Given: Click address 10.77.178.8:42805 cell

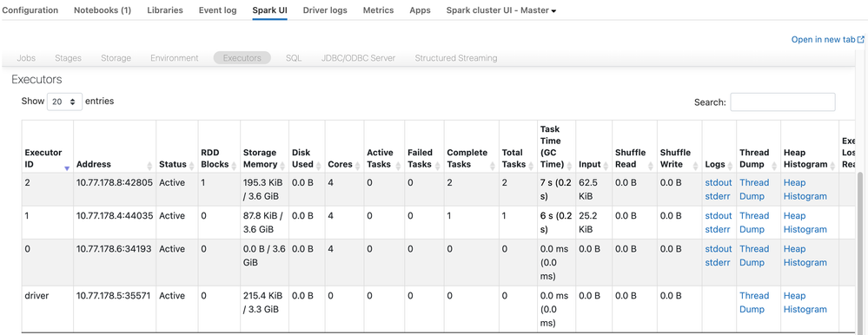Looking at the screenshot, I should (x=115, y=189).
